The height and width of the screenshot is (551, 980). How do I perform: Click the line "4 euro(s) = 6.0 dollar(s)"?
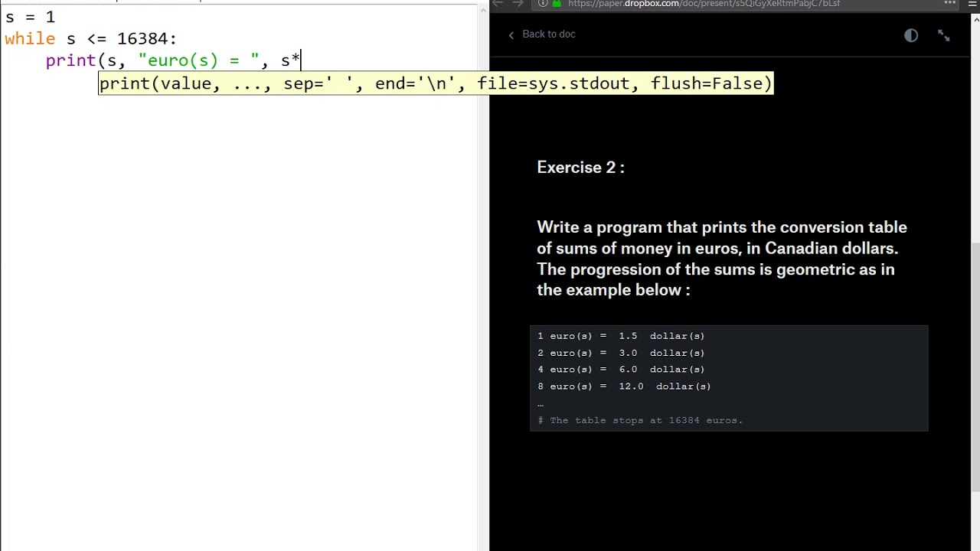click(621, 370)
